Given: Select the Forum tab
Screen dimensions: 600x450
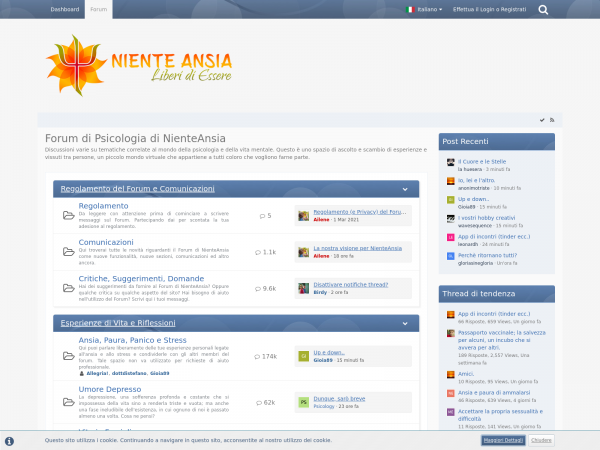Looking at the screenshot, I should tap(98, 9).
